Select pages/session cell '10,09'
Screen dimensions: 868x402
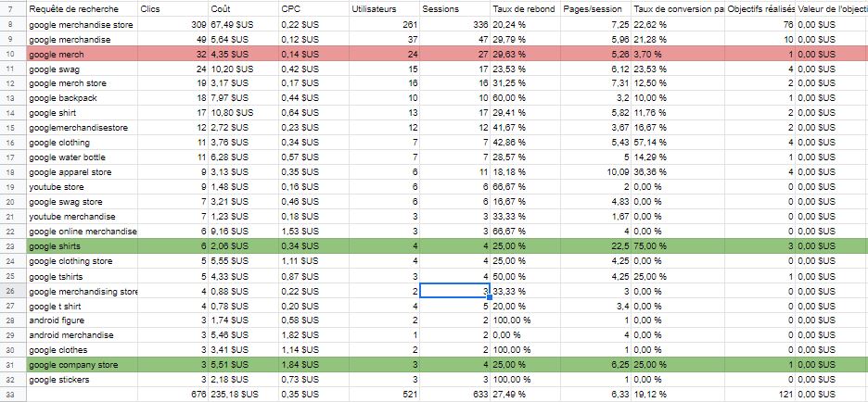(x=595, y=172)
